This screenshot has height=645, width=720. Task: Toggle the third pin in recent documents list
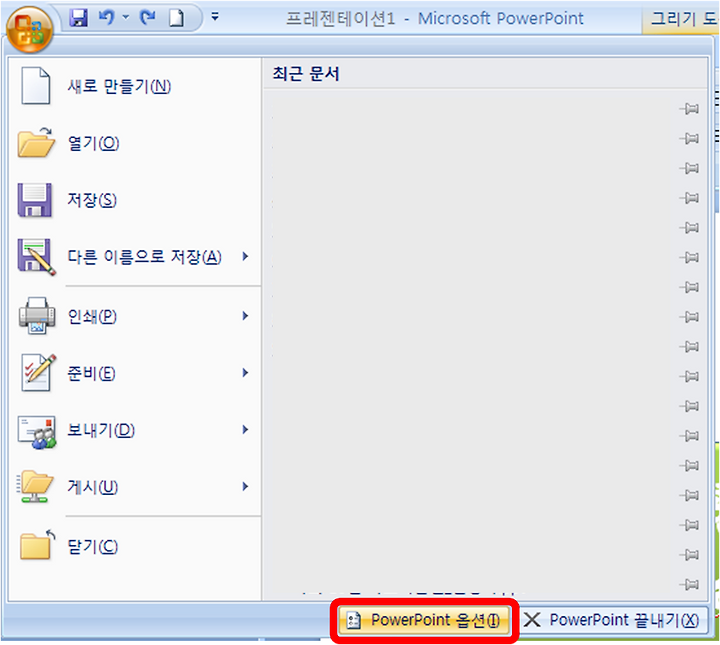click(x=689, y=168)
